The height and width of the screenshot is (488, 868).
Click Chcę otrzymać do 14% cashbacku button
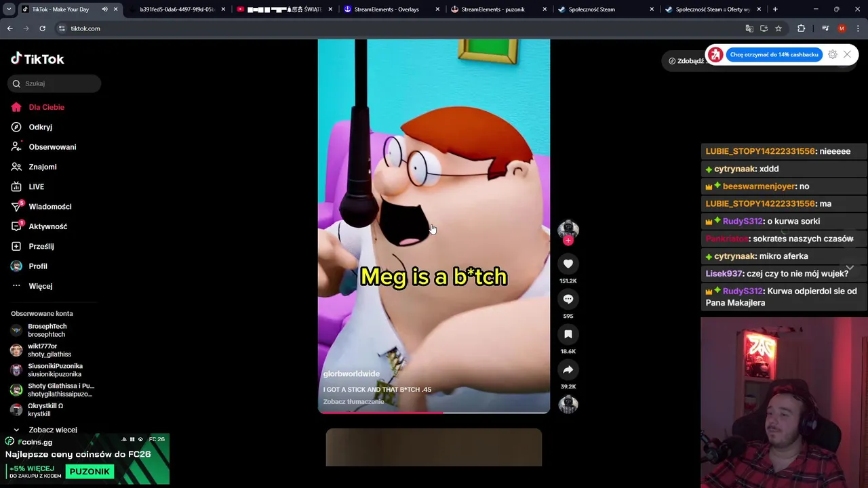pyautogui.click(x=774, y=54)
